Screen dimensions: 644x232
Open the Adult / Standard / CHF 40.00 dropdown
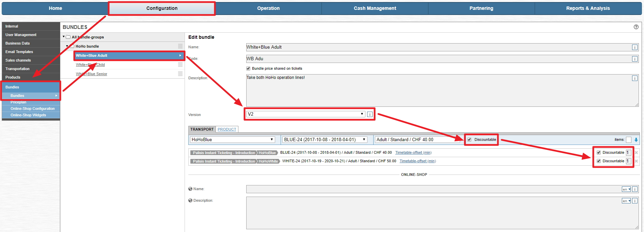click(417, 139)
